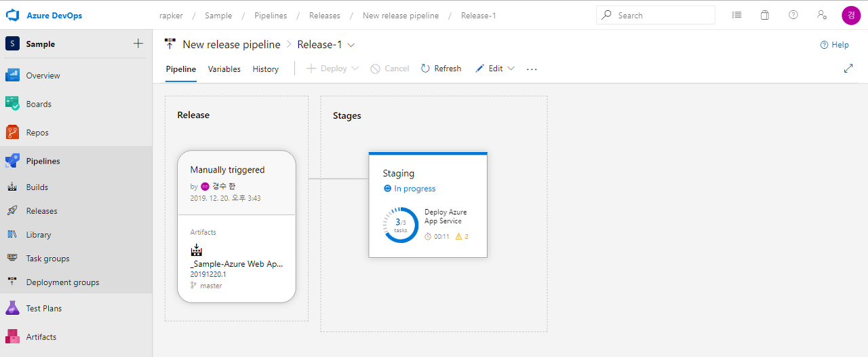This screenshot has width=868, height=357.
Task: Open the Marketplace shopping bag icon
Action: pyautogui.click(x=765, y=15)
